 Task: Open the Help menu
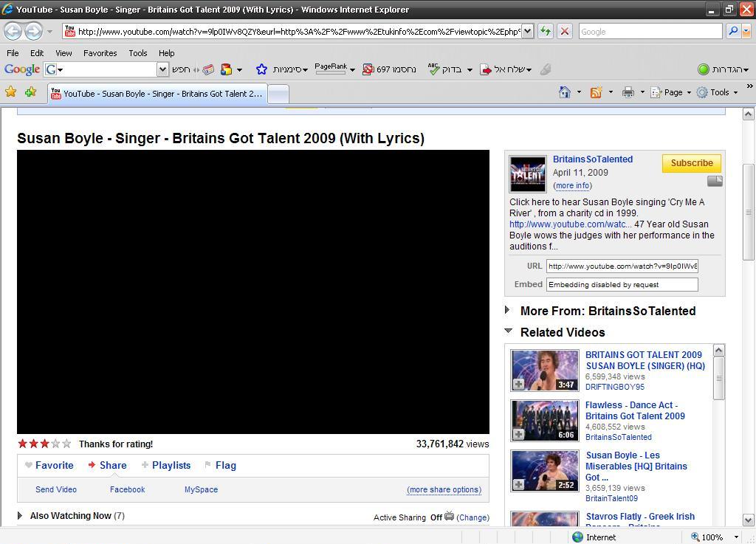[x=166, y=53]
